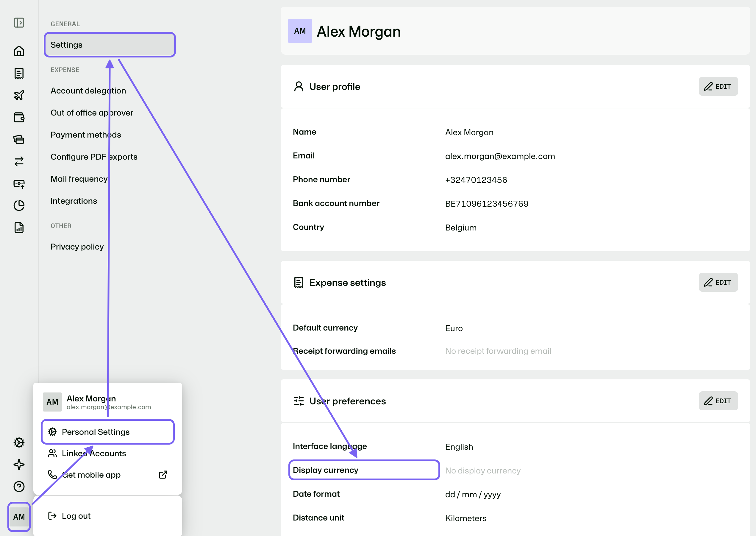Open Payment methods
This screenshot has width=756, height=536.
tap(86, 135)
